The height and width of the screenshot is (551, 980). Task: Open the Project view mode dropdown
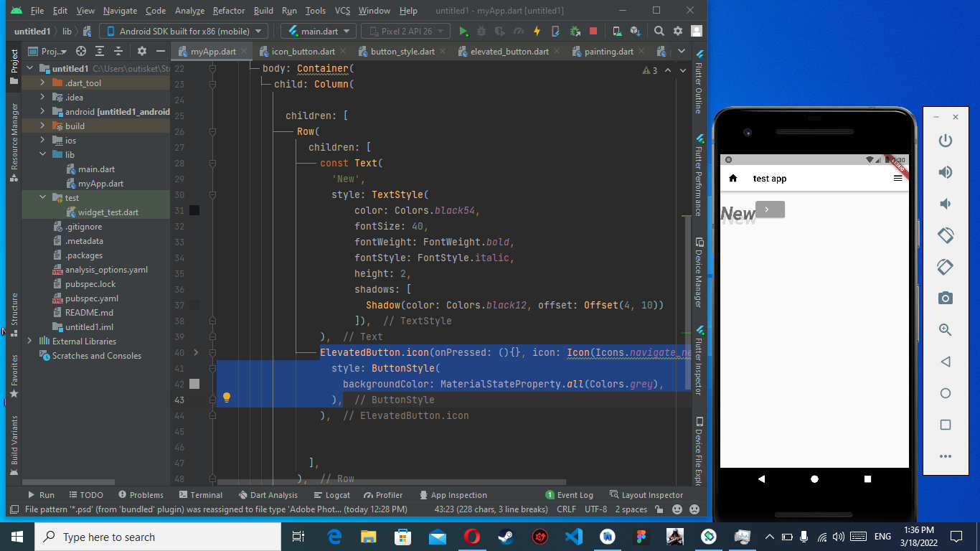(49, 51)
